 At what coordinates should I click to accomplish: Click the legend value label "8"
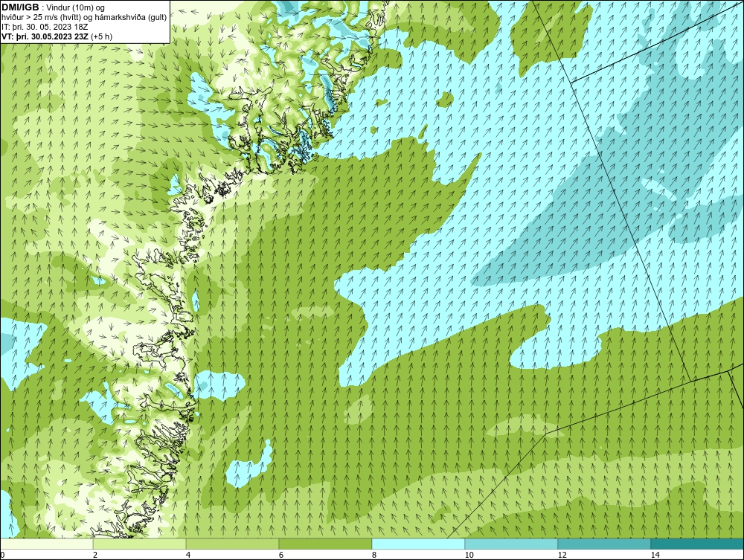[374, 555]
